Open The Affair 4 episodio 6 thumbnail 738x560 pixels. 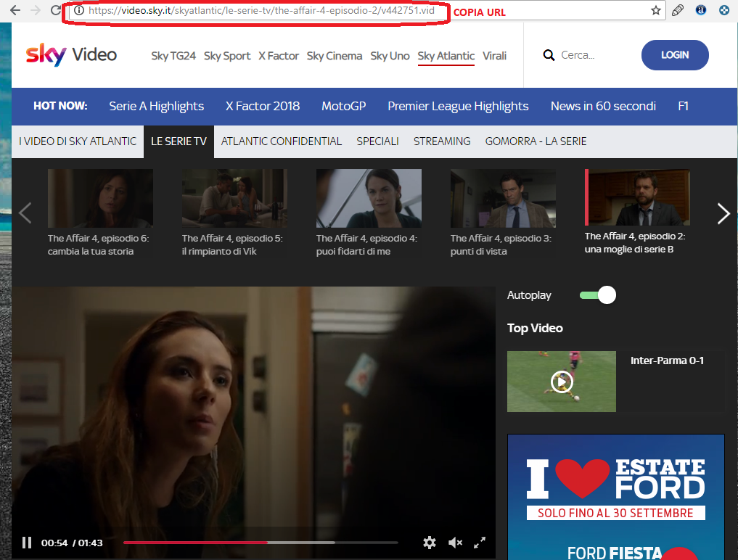tap(100, 198)
